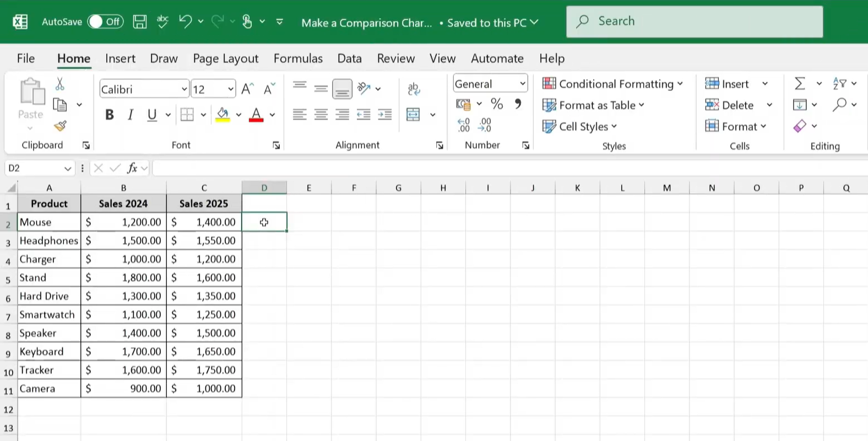Open the General number format dropdown
This screenshot has height=441, width=868.
tap(522, 84)
